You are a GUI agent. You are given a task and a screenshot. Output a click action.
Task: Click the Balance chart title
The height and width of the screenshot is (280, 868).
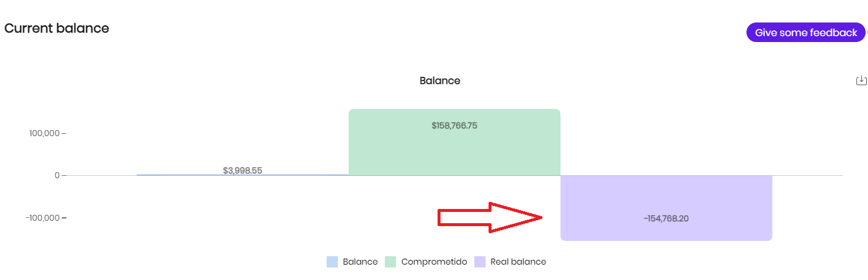[x=439, y=81]
